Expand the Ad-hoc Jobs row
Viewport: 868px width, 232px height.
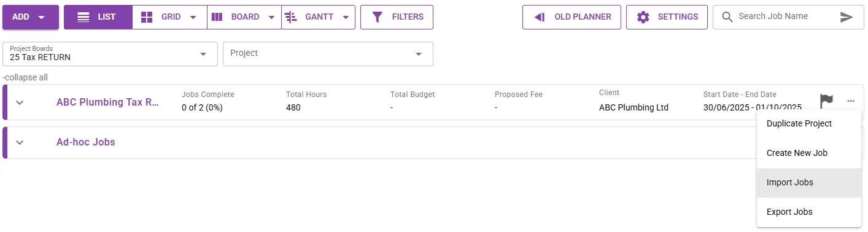pos(20,142)
